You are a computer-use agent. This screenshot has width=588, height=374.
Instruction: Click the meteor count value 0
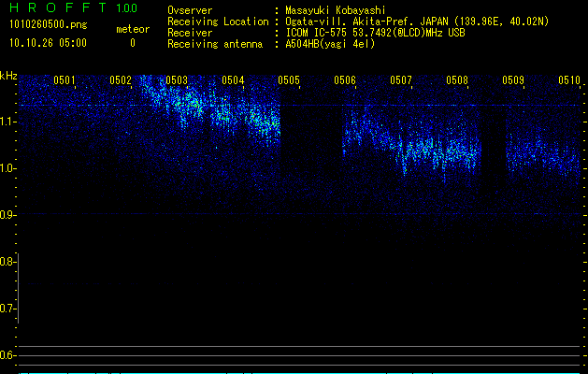pos(133,43)
